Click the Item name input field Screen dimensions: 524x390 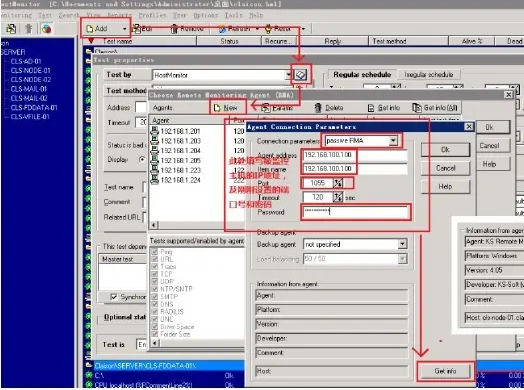coord(355,168)
